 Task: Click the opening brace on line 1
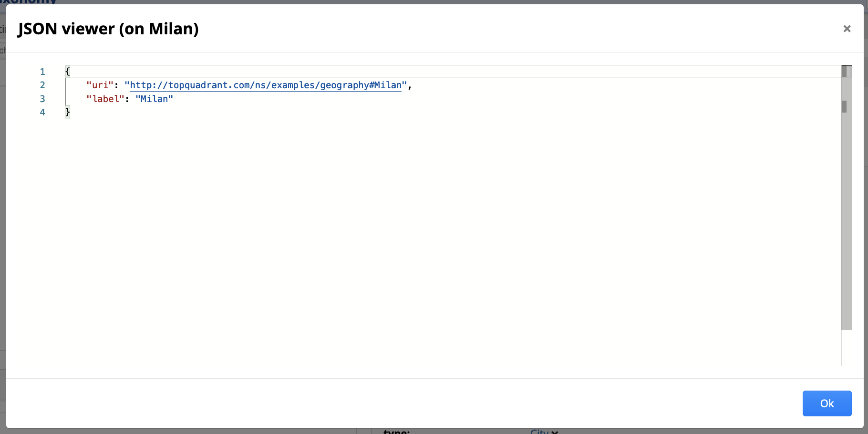tap(67, 71)
